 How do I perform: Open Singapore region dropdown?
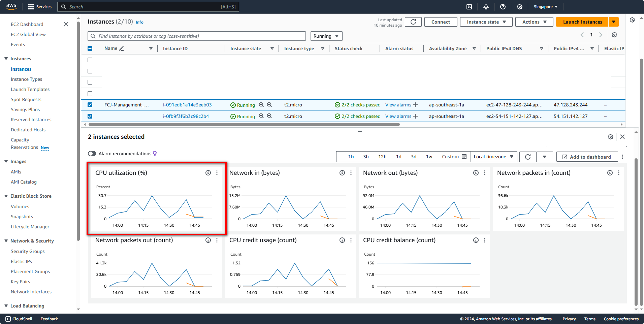coord(546,7)
